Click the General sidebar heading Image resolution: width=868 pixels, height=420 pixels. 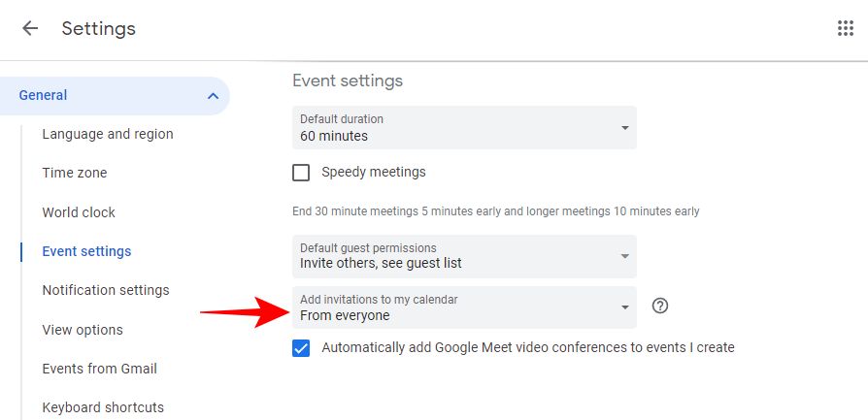[x=44, y=95]
